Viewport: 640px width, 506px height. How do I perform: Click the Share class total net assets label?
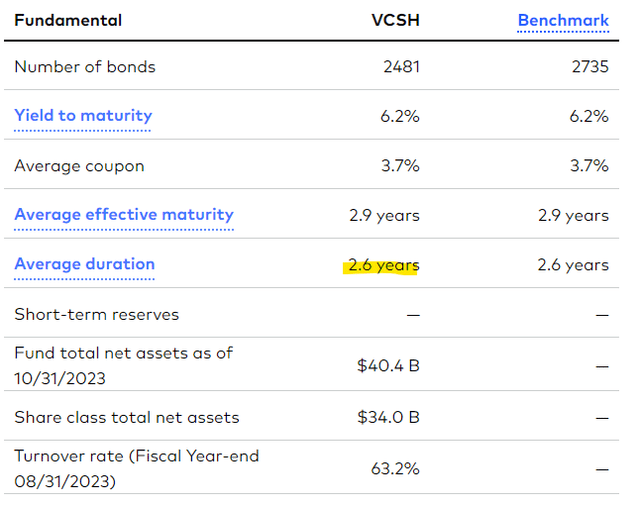(x=127, y=417)
